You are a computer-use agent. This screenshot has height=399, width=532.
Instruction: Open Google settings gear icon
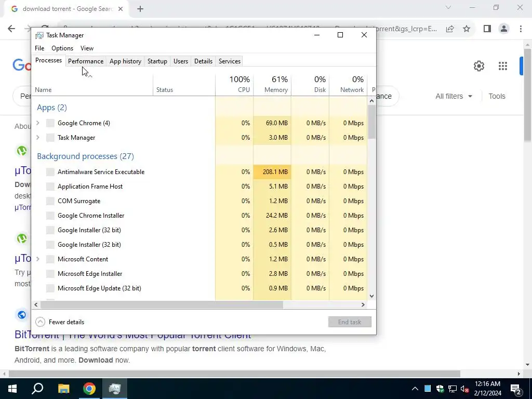click(478, 66)
